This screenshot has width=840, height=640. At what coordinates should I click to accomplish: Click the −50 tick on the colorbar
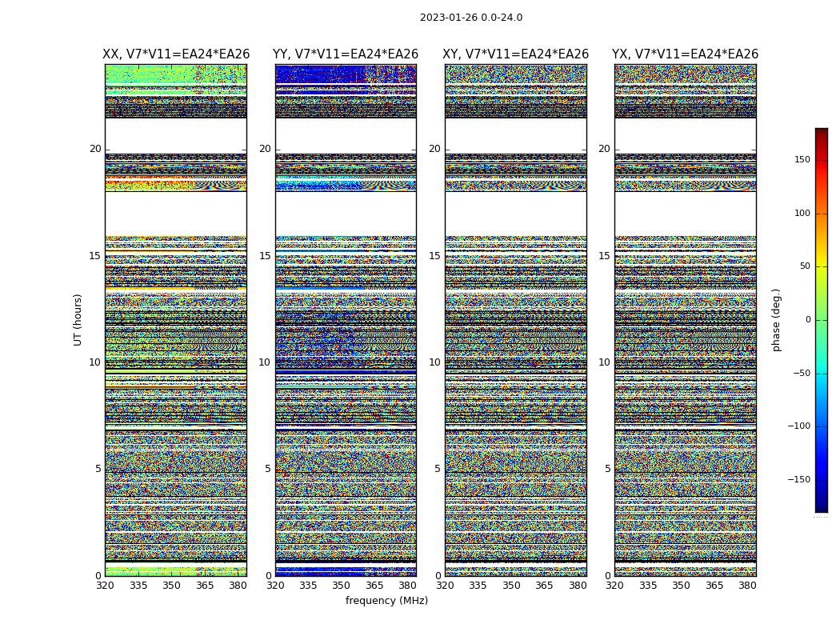[x=802, y=373]
